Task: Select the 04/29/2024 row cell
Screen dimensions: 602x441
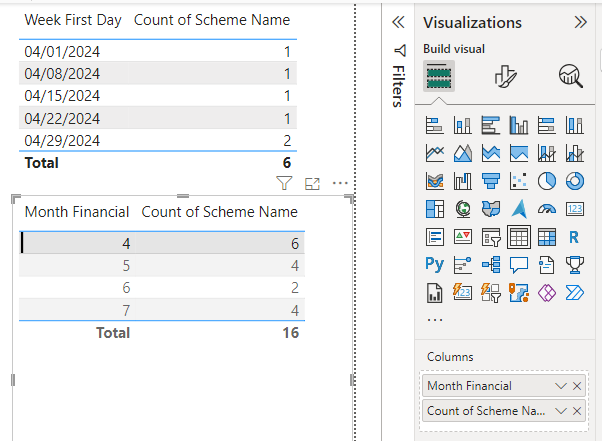Action: [x=62, y=140]
